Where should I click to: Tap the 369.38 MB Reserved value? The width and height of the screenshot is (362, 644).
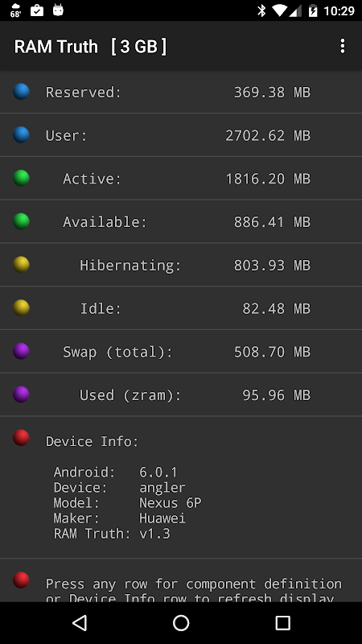pos(272,93)
